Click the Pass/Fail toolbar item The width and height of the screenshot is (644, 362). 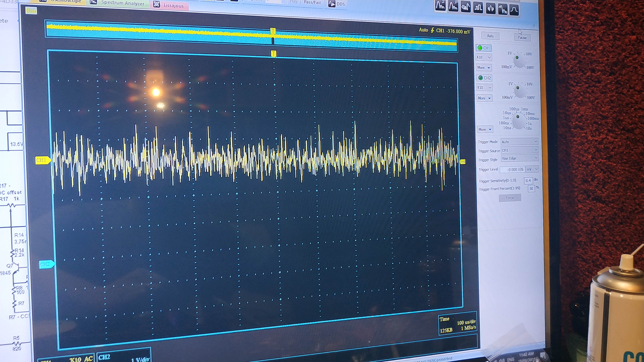pos(312,3)
